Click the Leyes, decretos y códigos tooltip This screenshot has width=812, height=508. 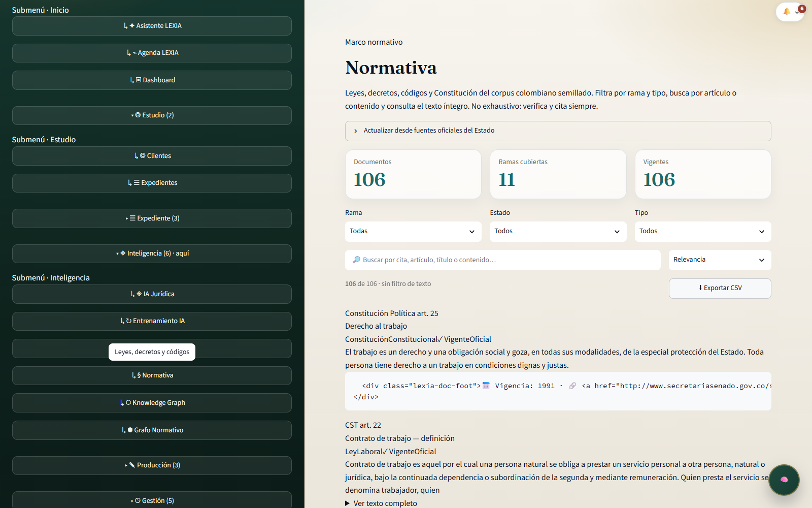(152, 352)
